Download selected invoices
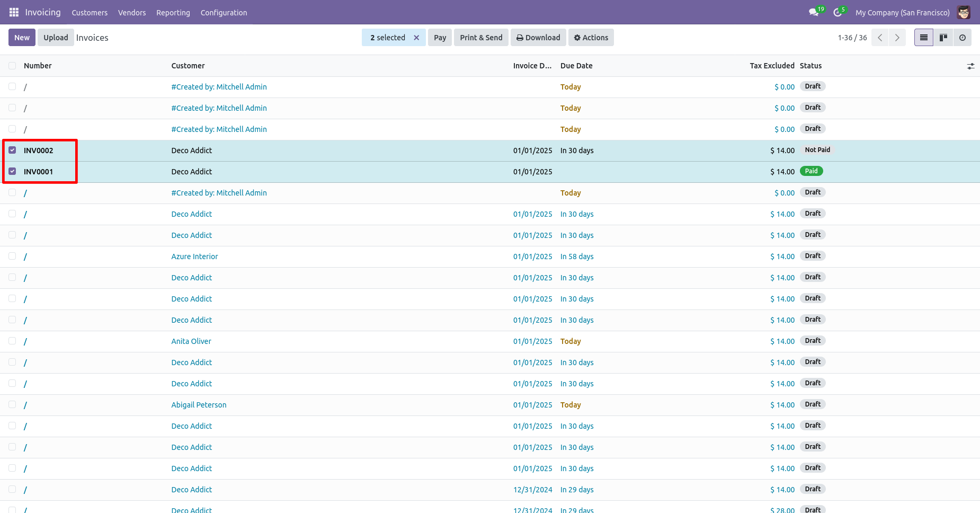Image resolution: width=980 pixels, height=513 pixels. coord(538,38)
